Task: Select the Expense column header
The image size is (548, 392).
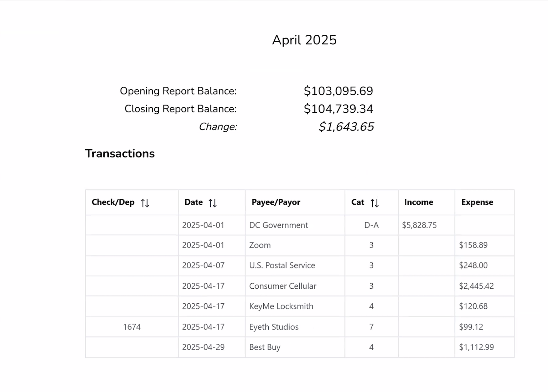Action: [x=477, y=202]
